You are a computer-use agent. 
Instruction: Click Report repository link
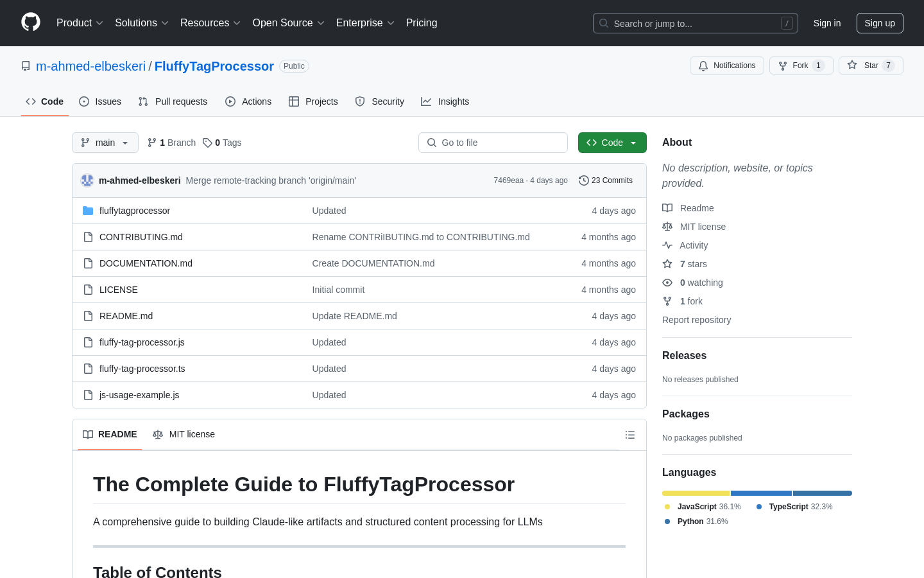[x=696, y=320]
